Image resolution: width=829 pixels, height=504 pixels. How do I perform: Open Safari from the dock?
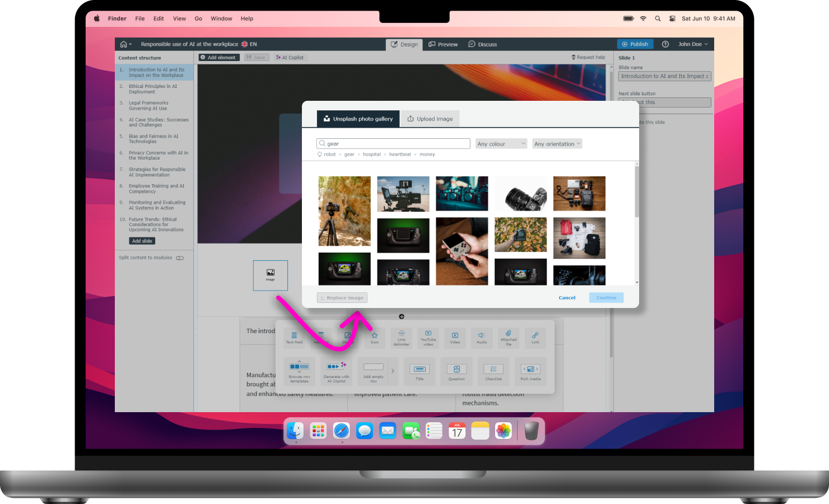tap(341, 431)
